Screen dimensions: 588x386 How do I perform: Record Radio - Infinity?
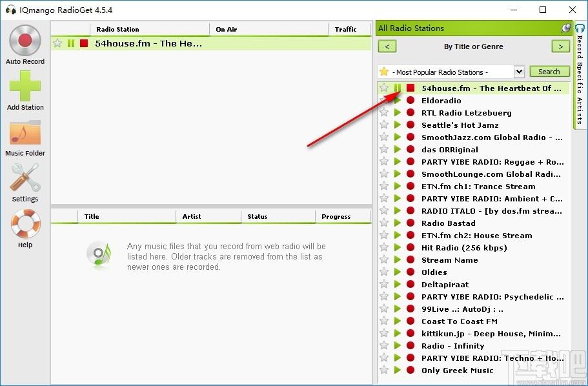click(x=411, y=345)
